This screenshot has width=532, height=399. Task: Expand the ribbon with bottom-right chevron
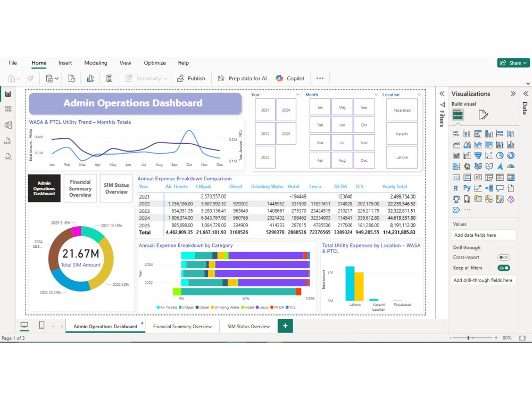pos(528,84)
